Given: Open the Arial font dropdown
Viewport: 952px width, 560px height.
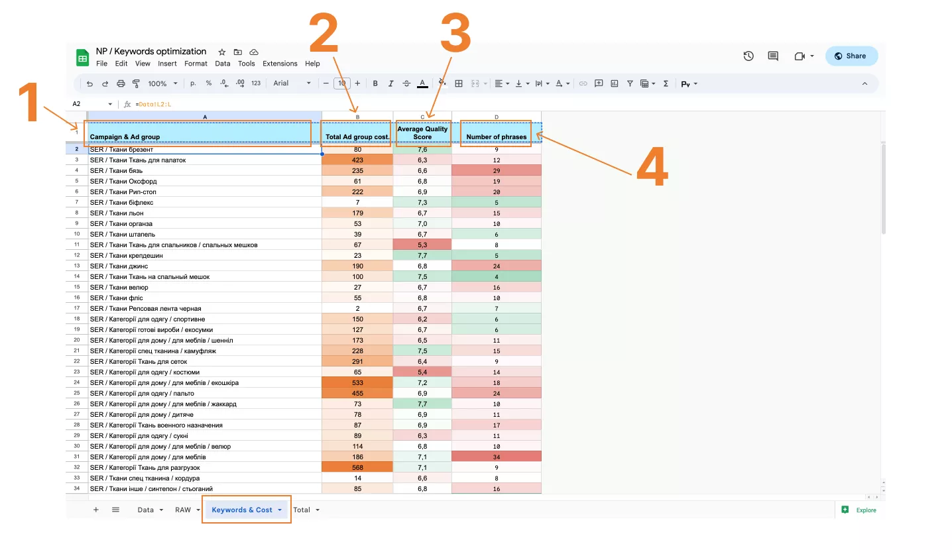Looking at the screenshot, I should tap(292, 84).
